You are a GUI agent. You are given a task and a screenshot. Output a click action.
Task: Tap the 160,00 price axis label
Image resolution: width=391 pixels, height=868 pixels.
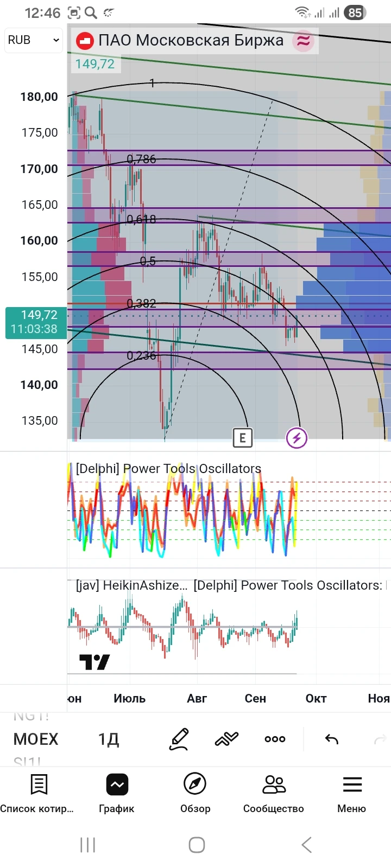[x=39, y=240]
